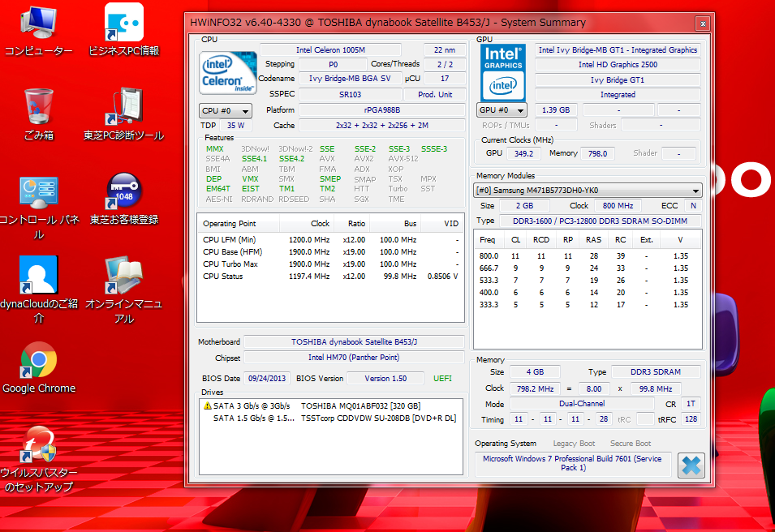The width and height of the screenshot is (775, 532).
Task: Click the SMEP feature label
Action: pyautogui.click(x=330, y=178)
